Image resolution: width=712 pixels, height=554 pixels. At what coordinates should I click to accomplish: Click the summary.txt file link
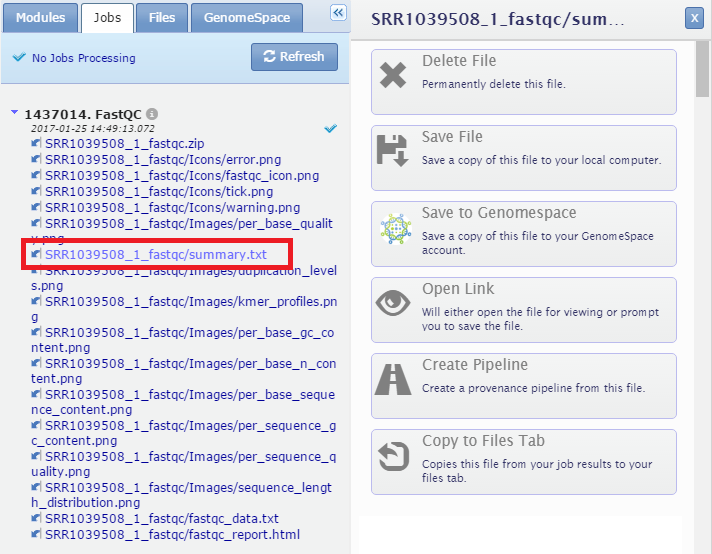[155, 255]
